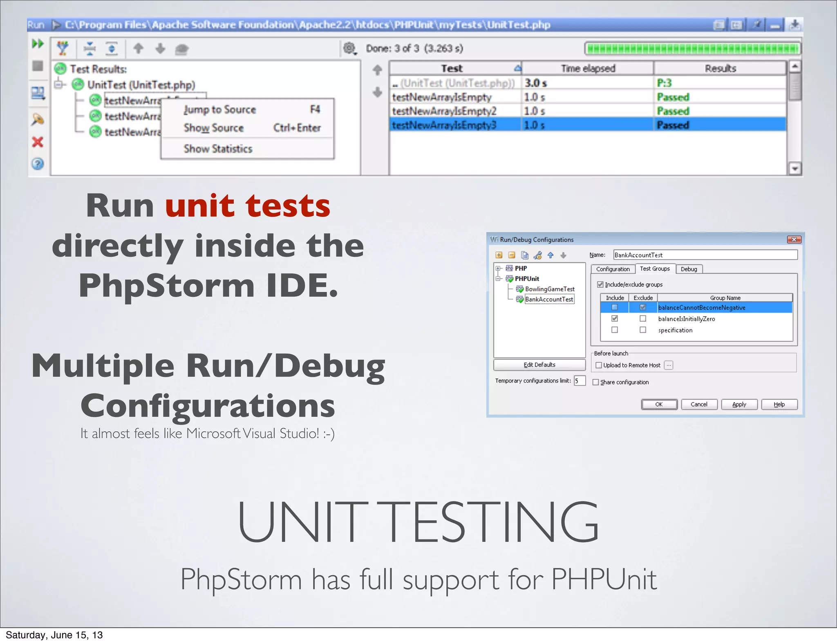Viewport: 837px width, 644px height.
Task: Click the red X close icon in the sidebar
Action: click(x=38, y=142)
